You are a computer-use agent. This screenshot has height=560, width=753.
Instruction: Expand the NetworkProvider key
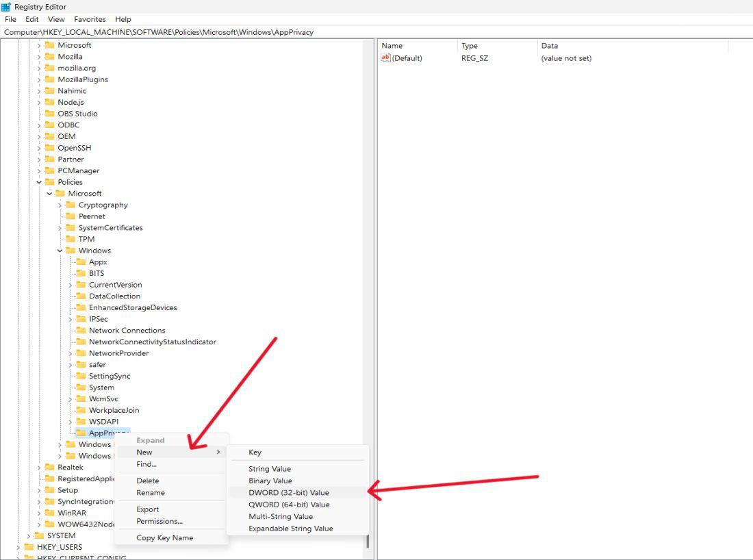tap(70, 353)
